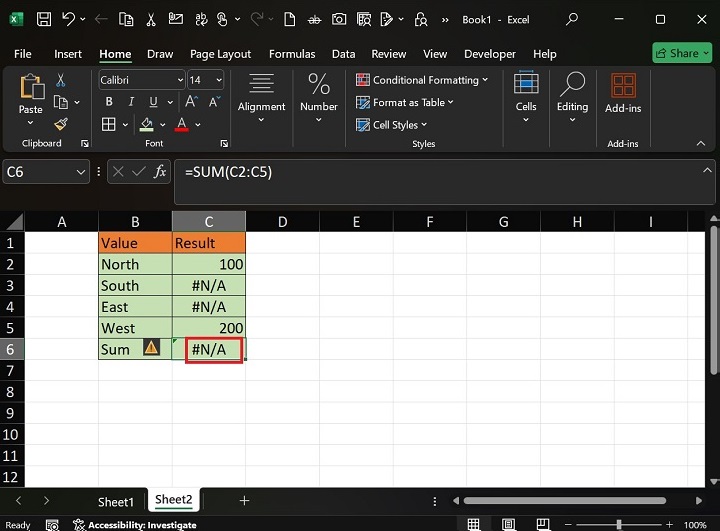Add a new sheet with plus icon
720x531 pixels.
pyautogui.click(x=244, y=501)
